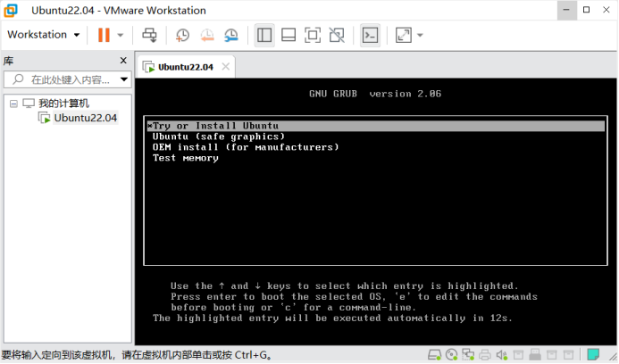Take a snapshot of this virtual machine
The height and width of the screenshot is (364, 619).
pos(182,35)
